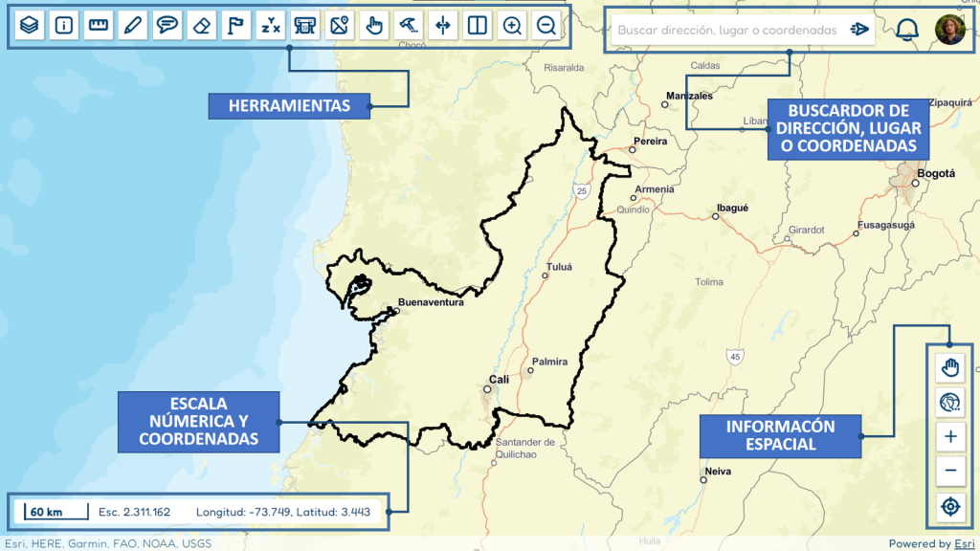Open the layers panel tool
This screenshot has height=551, width=980.
(x=30, y=26)
